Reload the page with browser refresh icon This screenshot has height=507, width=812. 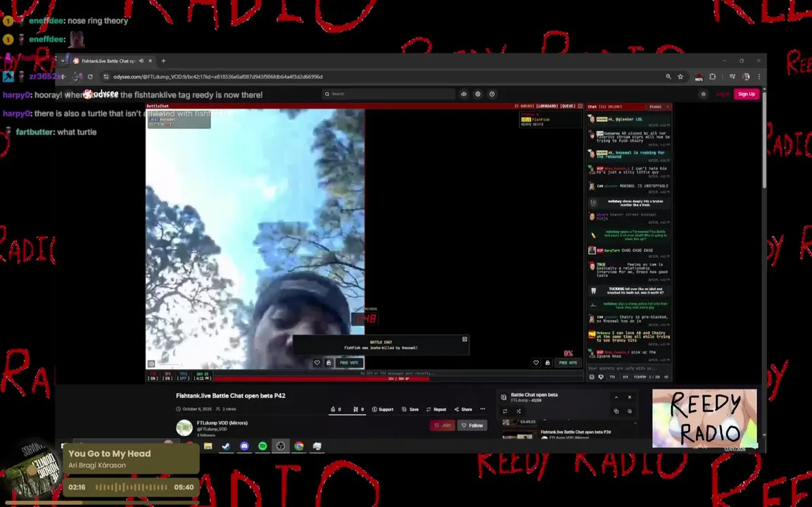click(90, 77)
